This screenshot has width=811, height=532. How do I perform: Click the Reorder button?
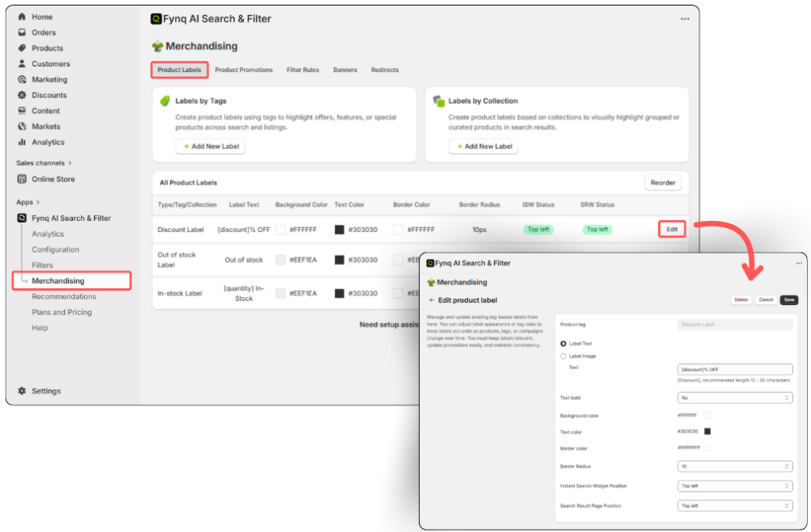click(663, 183)
